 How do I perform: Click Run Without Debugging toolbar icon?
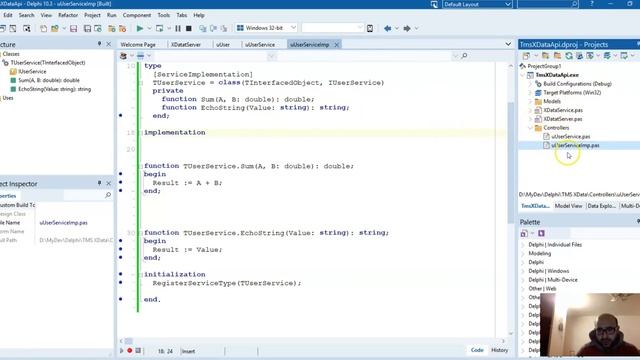159,28
